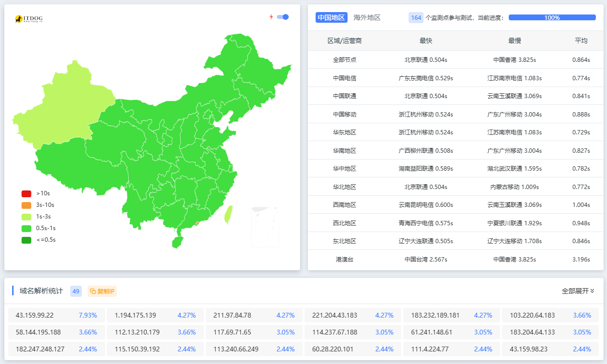
Task: Expand the 221.204.43.183 IP entry
Action: tap(352, 315)
